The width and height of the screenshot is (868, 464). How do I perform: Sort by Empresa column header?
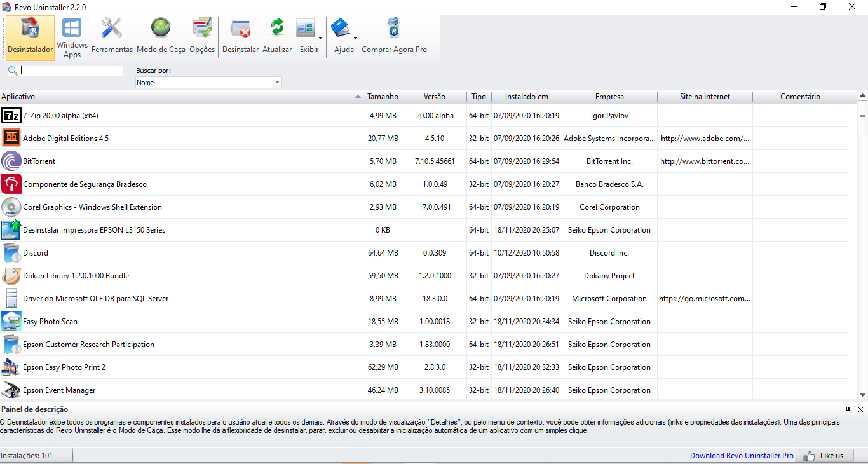[x=609, y=97]
